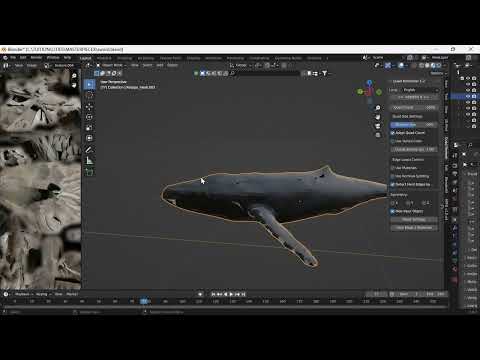This screenshot has height=360, width=480.
Task: Click the viewport zoom magnifier icon
Action: [x=378, y=108]
